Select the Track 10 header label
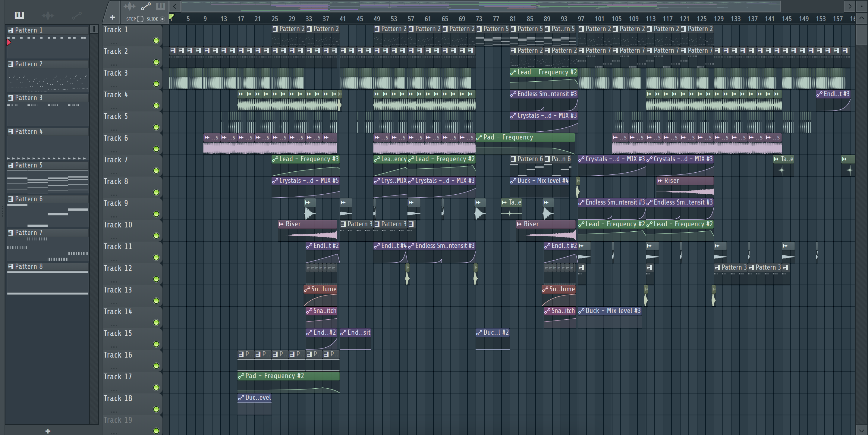Screen dimensions: 868x435 pyautogui.click(x=118, y=225)
